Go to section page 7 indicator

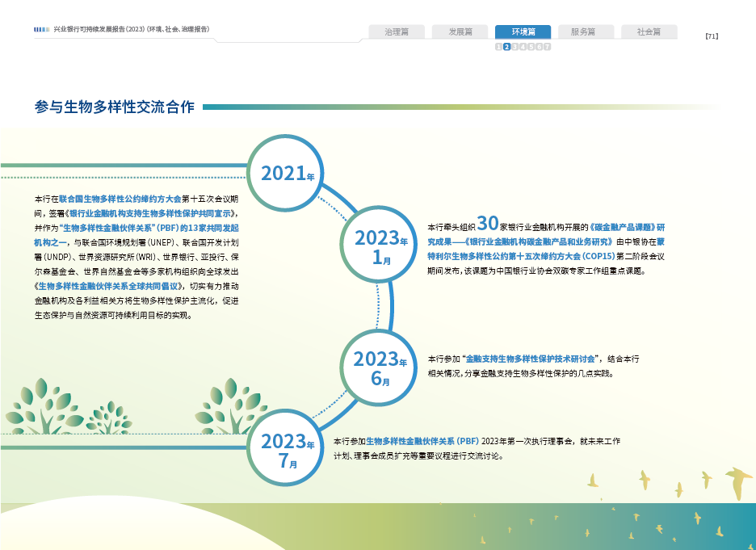point(548,47)
